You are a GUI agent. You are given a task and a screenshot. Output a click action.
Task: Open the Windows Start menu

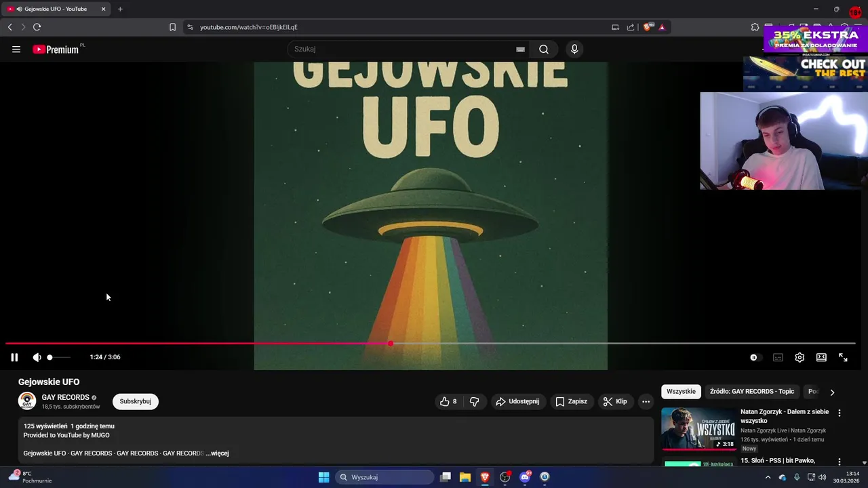324,477
